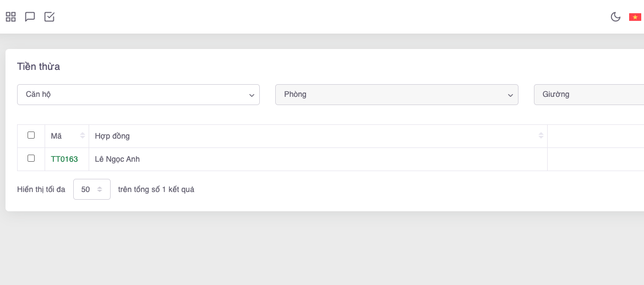This screenshot has width=644, height=285.
Task: Click the sort arrows in Mã column
Action: tap(83, 136)
